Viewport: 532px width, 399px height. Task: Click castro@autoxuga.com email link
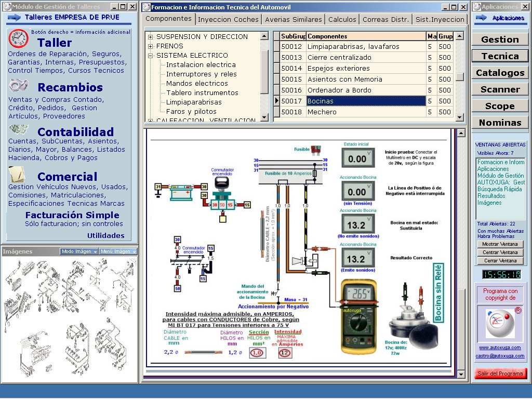tap(500, 356)
